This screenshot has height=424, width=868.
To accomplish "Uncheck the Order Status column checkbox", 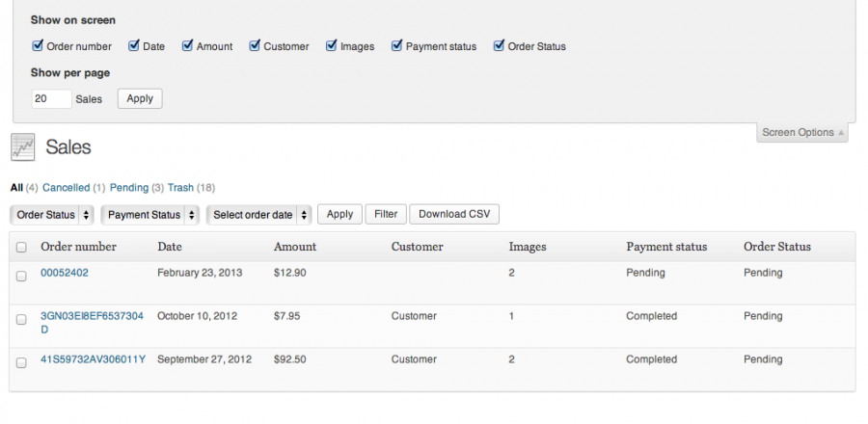I will click(x=499, y=45).
